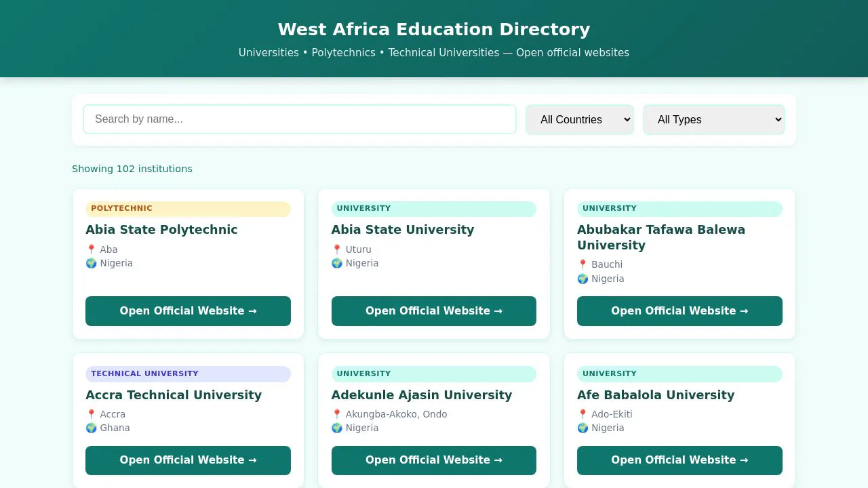
Task: Click the Ado-Ekiti location text
Action: click(612, 414)
